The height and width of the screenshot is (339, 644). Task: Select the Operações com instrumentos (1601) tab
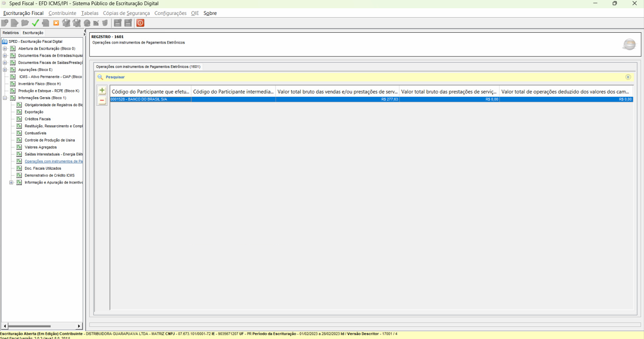tap(148, 67)
